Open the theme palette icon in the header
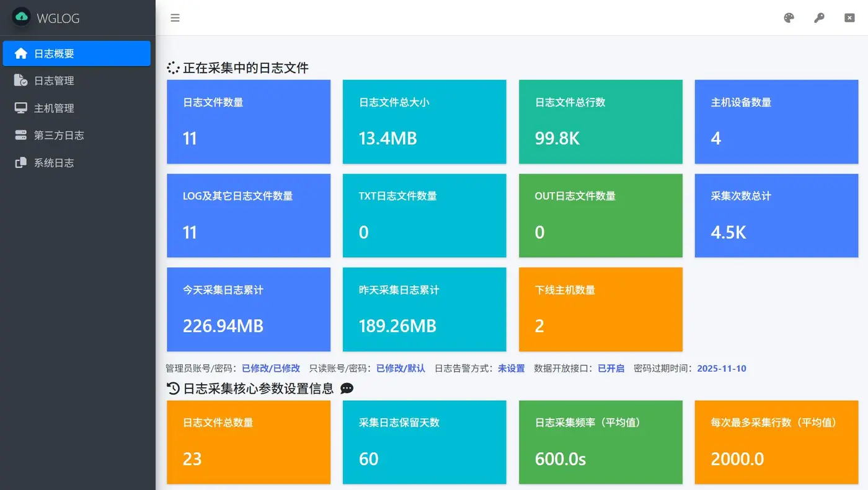The width and height of the screenshot is (868, 490). coord(789,18)
